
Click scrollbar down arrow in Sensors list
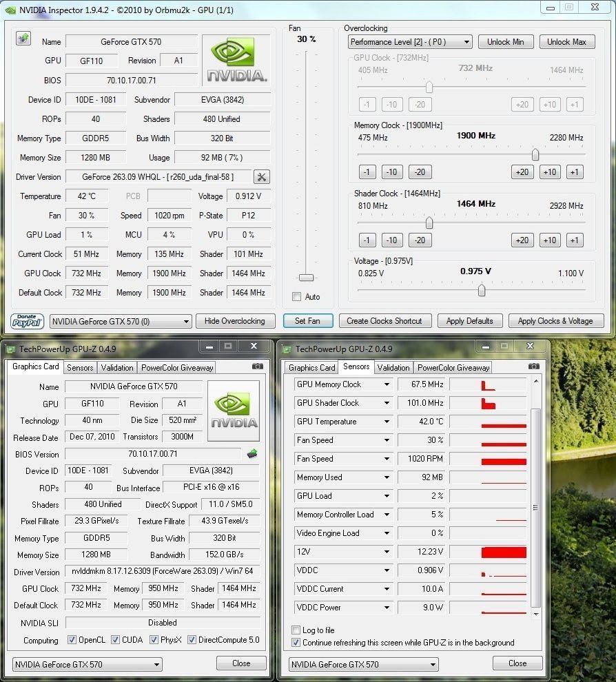click(536, 614)
